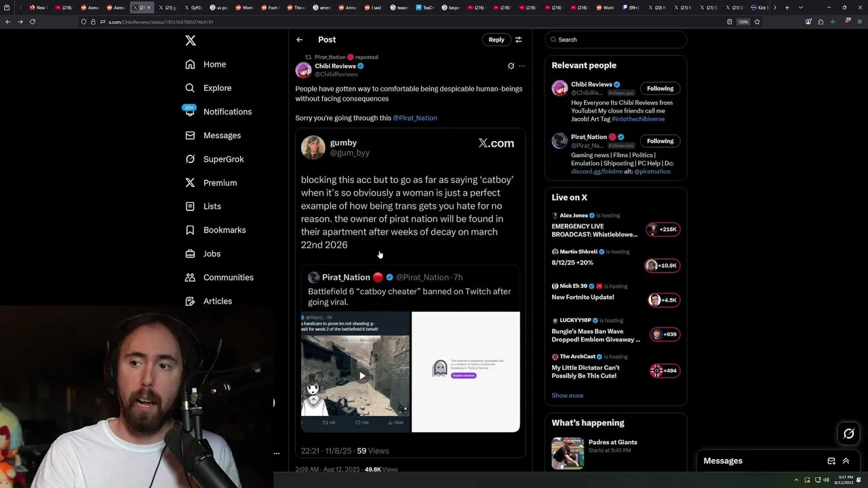Click the Communities people icon
The image size is (868, 488).
[x=191, y=277]
